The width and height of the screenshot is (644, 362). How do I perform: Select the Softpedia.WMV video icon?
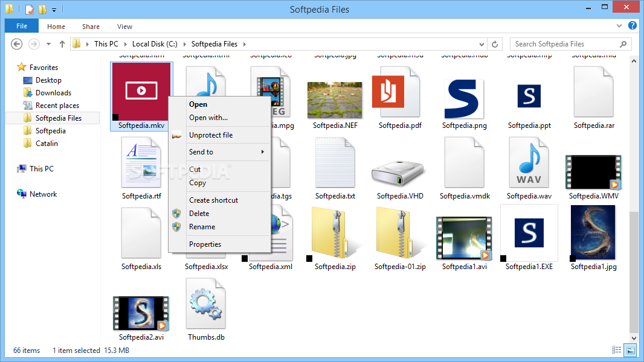pyautogui.click(x=593, y=172)
